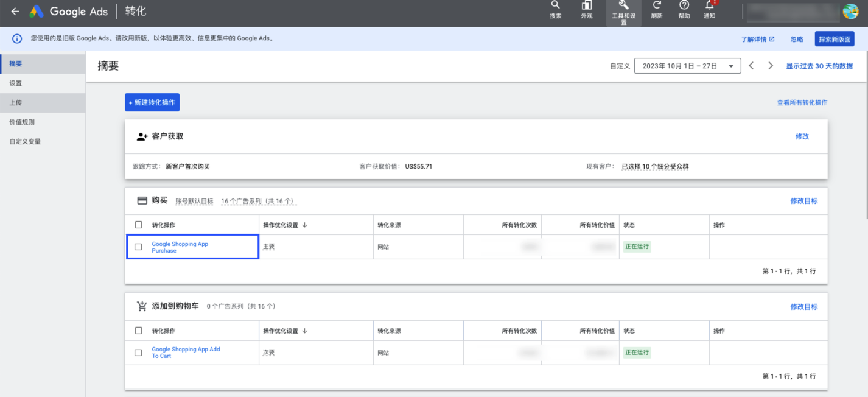Screen dimensions: 868x397
Task: Click 忽略 in the banner
Action: [797, 39]
